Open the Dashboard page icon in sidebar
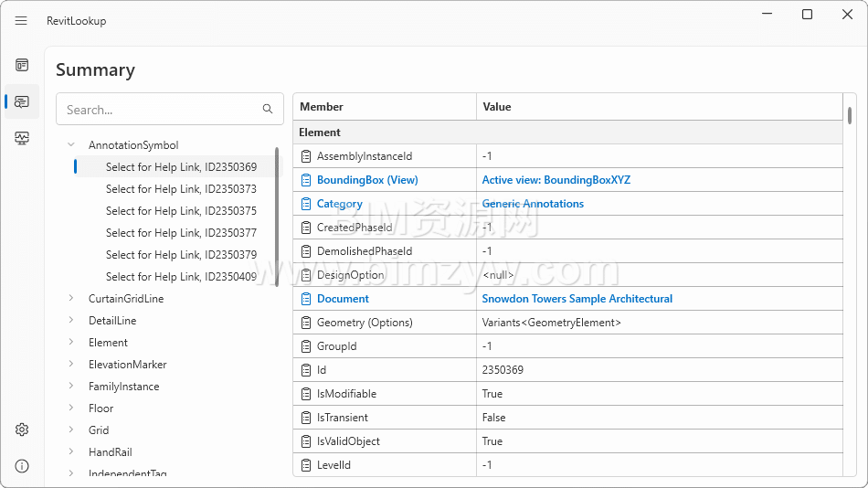The image size is (868, 488). pyautogui.click(x=22, y=65)
